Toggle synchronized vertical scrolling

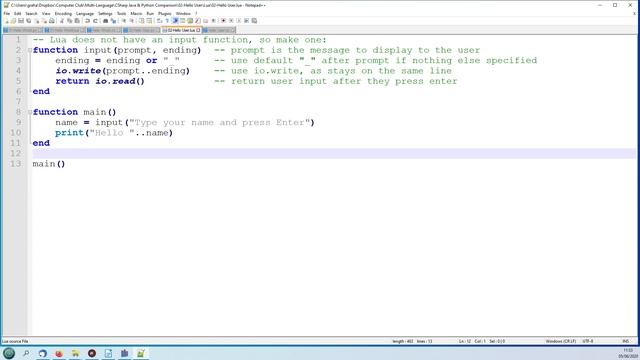141,20
